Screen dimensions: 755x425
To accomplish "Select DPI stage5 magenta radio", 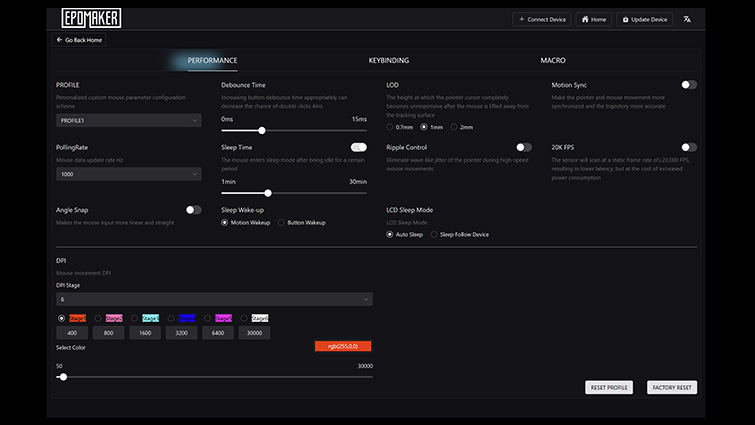I will coord(207,318).
